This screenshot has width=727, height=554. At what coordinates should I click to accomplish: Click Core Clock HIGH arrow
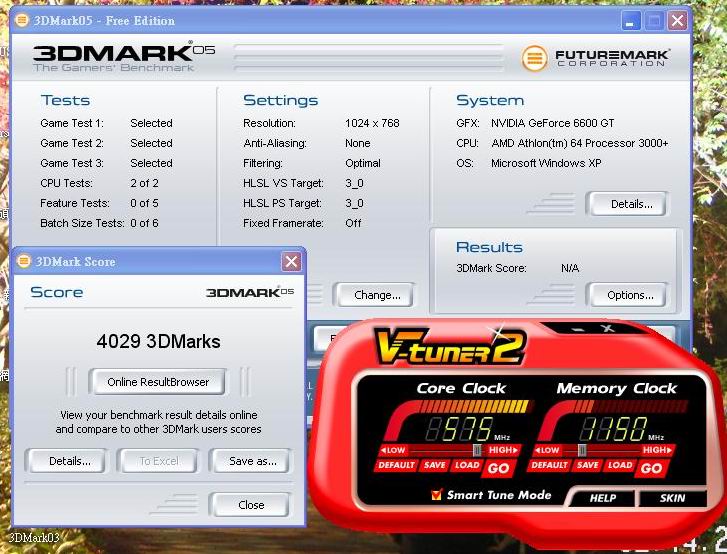pos(503,450)
